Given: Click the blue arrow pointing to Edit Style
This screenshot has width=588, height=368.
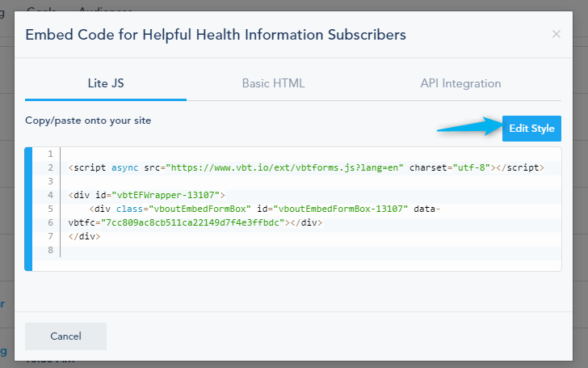Looking at the screenshot, I should point(469,126).
